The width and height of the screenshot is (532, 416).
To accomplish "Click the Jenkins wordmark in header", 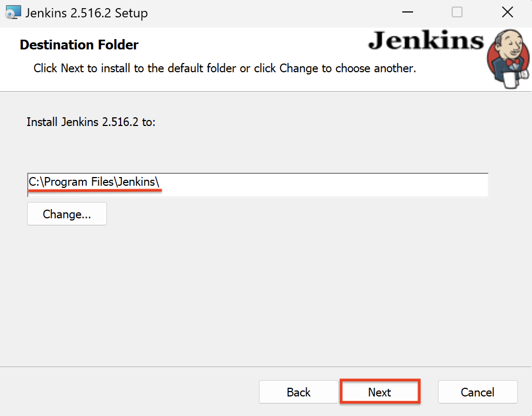I will 426,41.
